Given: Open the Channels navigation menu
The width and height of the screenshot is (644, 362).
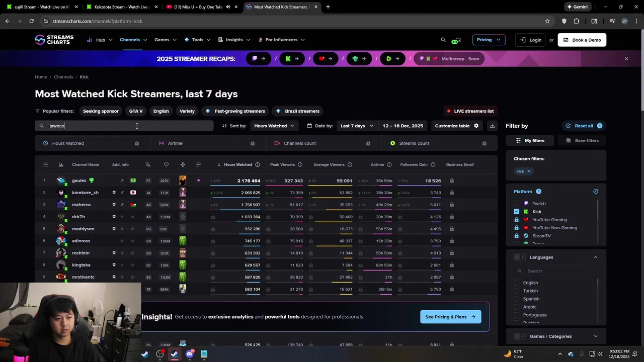Looking at the screenshot, I should [x=133, y=40].
